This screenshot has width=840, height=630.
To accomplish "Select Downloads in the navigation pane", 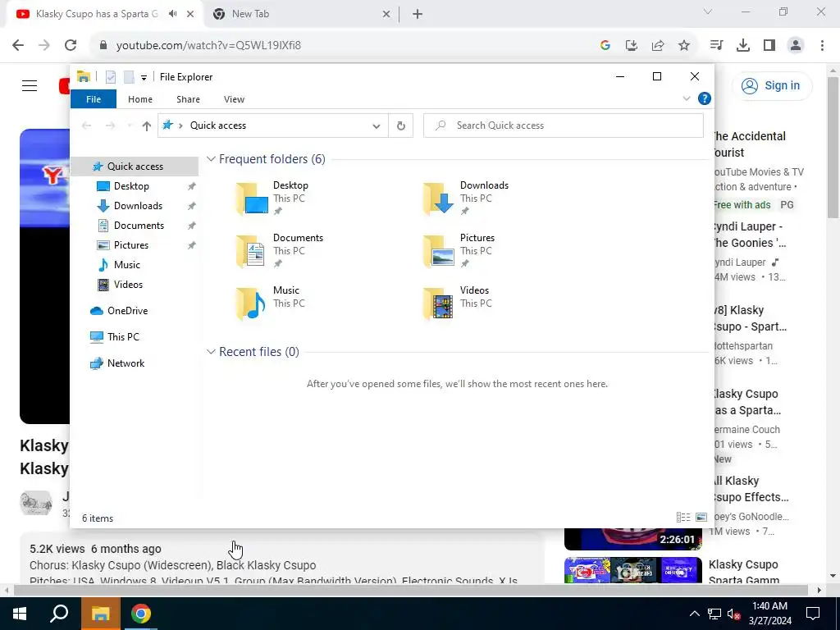I will point(138,206).
